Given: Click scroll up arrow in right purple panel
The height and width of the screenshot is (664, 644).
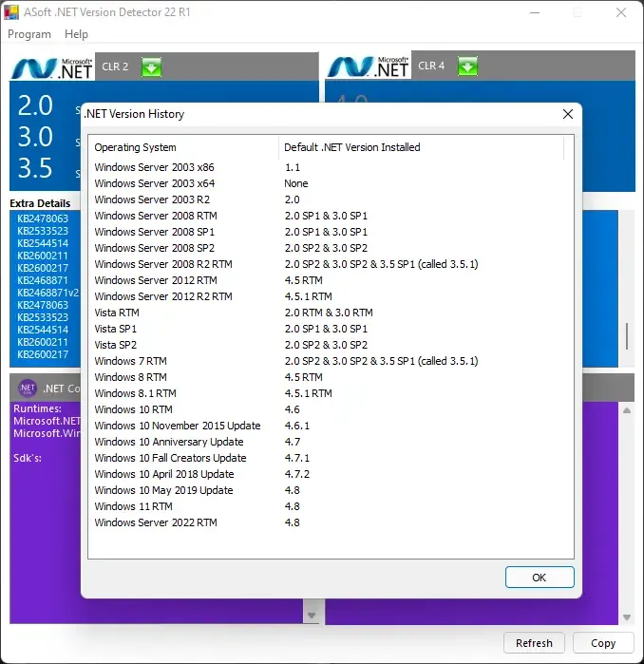Looking at the screenshot, I should pos(627,410).
